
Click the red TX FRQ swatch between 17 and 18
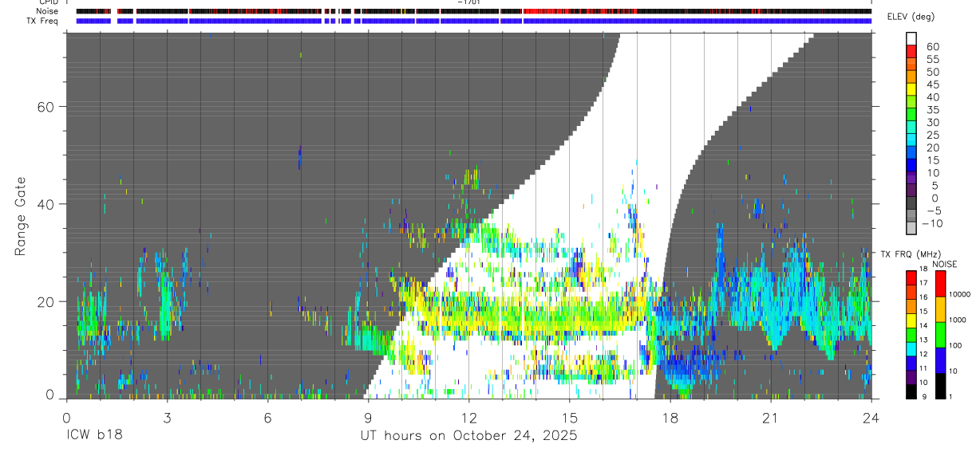[x=911, y=277]
